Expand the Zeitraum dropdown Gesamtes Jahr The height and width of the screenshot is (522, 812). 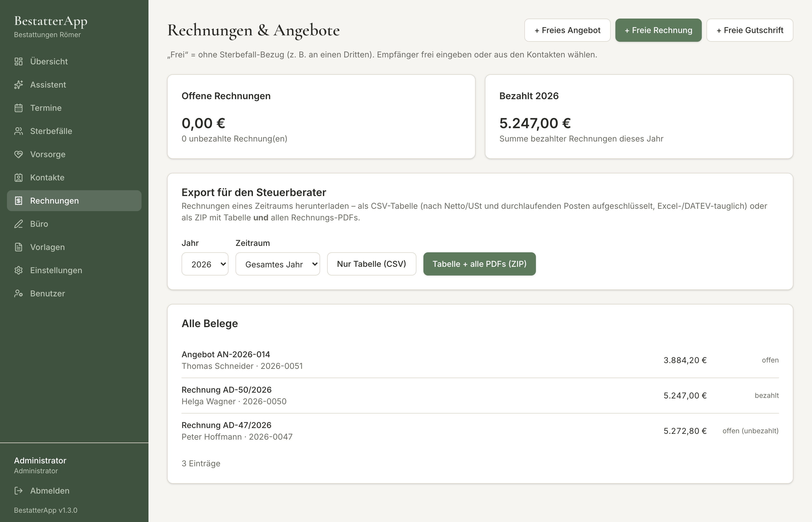click(x=278, y=264)
